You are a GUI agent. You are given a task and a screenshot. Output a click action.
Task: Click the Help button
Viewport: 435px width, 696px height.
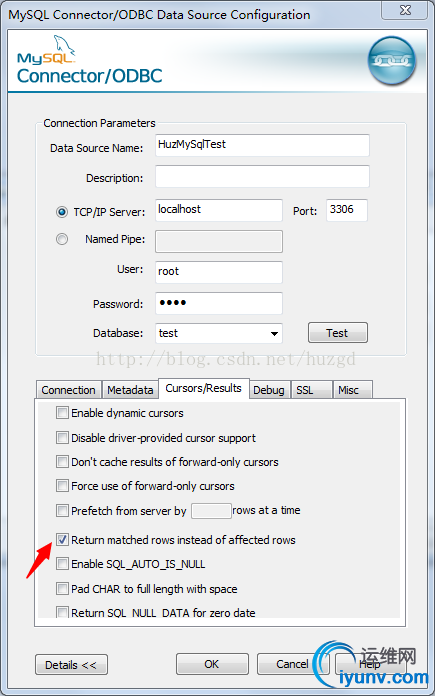[370, 664]
